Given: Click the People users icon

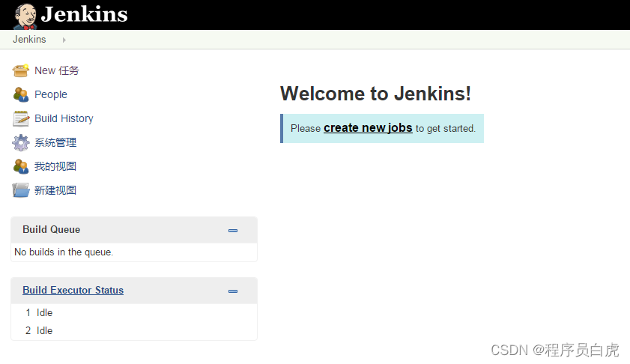Looking at the screenshot, I should (x=20, y=94).
